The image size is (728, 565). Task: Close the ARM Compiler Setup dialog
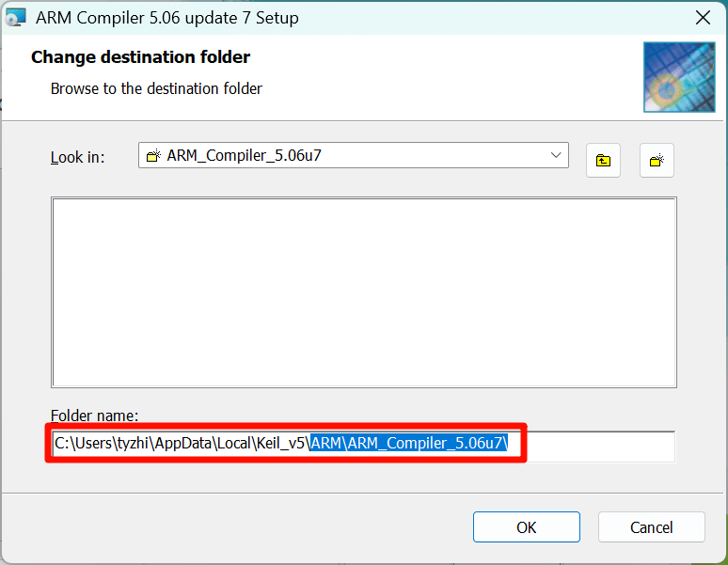702,16
